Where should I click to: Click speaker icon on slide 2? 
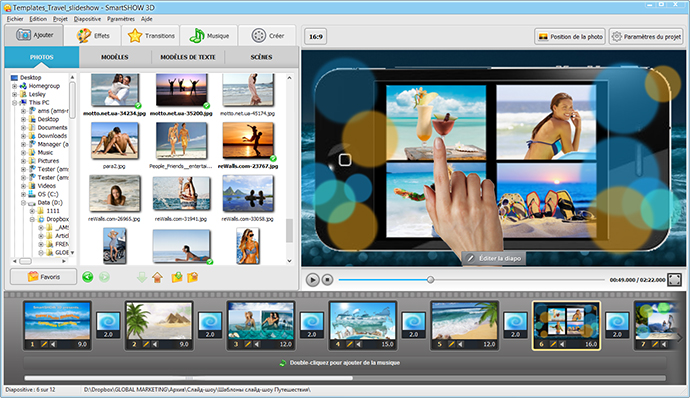coord(155,344)
